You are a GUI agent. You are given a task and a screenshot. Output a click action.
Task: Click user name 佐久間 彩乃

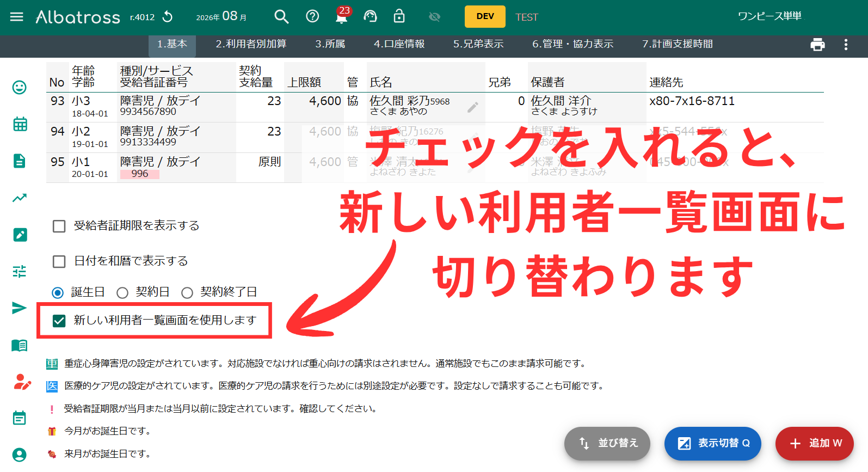[x=399, y=101]
